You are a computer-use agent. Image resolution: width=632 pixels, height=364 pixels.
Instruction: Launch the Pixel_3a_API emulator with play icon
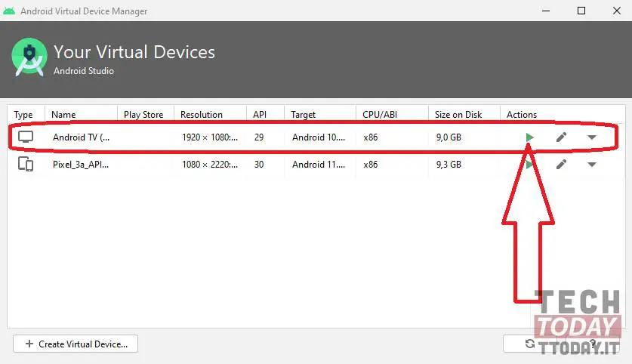pyautogui.click(x=529, y=165)
